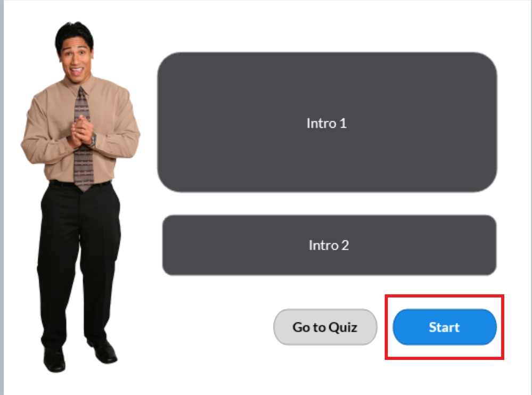Click the gray strip along the left edge
Image resolution: width=532 pixels, height=395 pixels.
point(2,197)
